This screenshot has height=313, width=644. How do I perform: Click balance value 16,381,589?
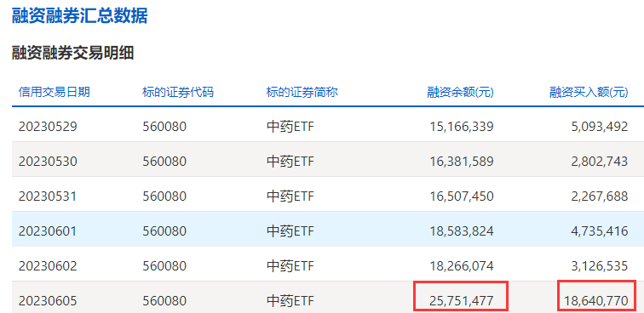(461, 162)
